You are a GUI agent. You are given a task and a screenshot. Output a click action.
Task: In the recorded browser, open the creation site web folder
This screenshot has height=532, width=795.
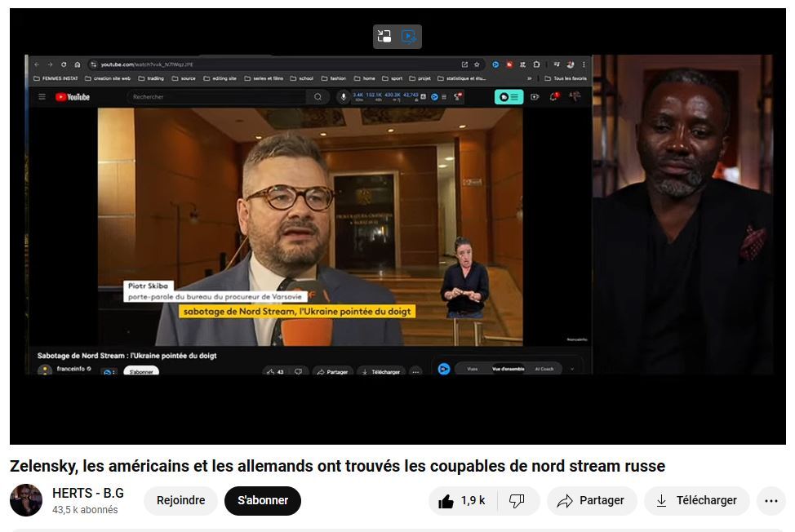(x=108, y=78)
